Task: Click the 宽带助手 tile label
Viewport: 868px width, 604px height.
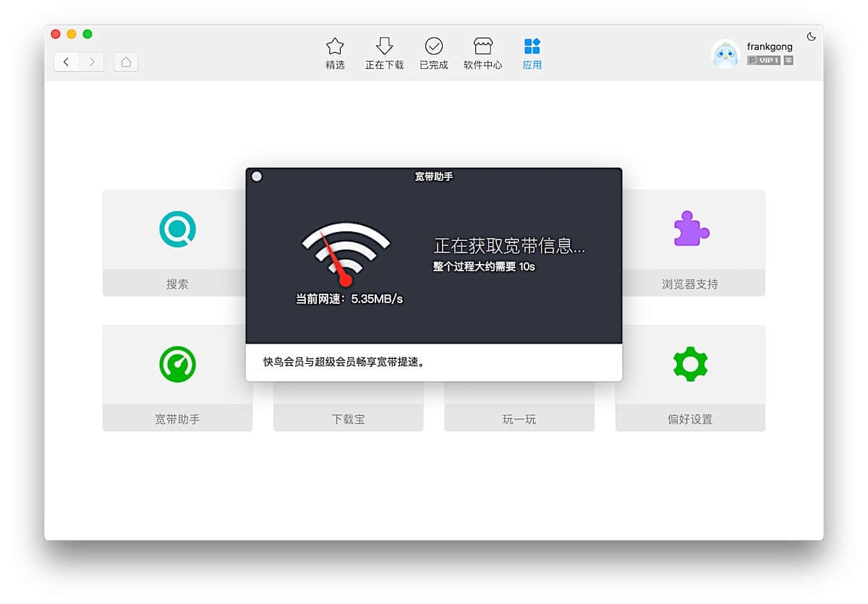Action: pos(177,419)
